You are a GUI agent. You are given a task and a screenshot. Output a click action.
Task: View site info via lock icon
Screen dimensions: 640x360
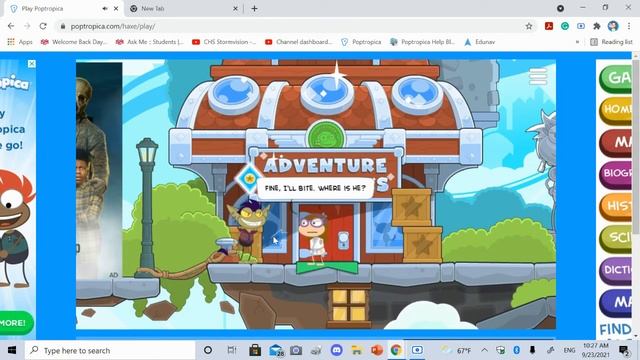point(62,26)
